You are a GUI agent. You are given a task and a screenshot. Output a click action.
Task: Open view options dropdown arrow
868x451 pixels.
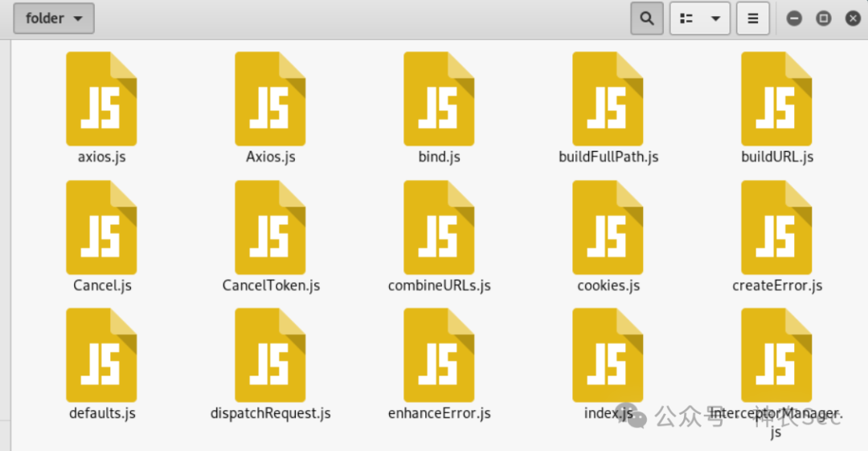pyautogui.click(x=716, y=18)
